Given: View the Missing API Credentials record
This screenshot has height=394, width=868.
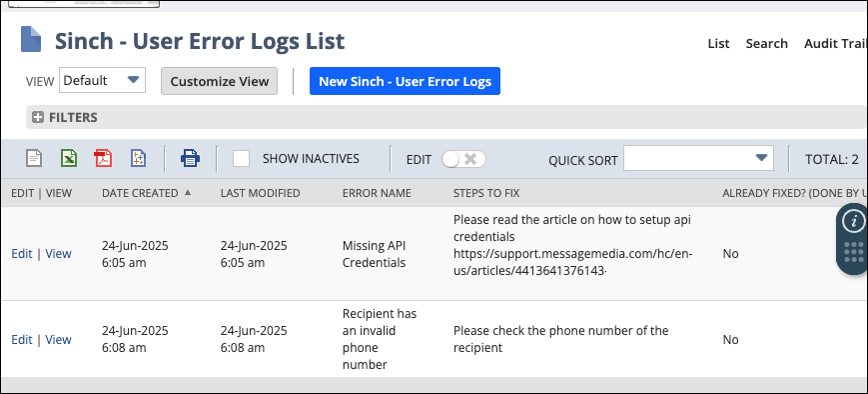Looking at the screenshot, I should pyautogui.click(x=58, y=253).
